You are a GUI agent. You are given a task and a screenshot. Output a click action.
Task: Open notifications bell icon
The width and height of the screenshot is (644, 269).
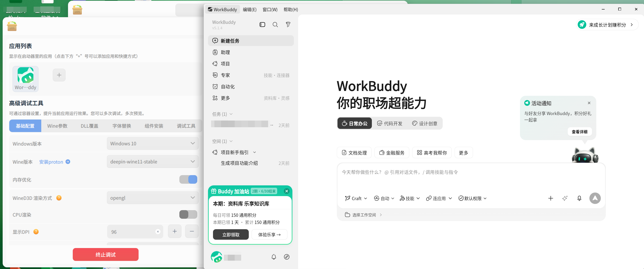coord(274,257)
